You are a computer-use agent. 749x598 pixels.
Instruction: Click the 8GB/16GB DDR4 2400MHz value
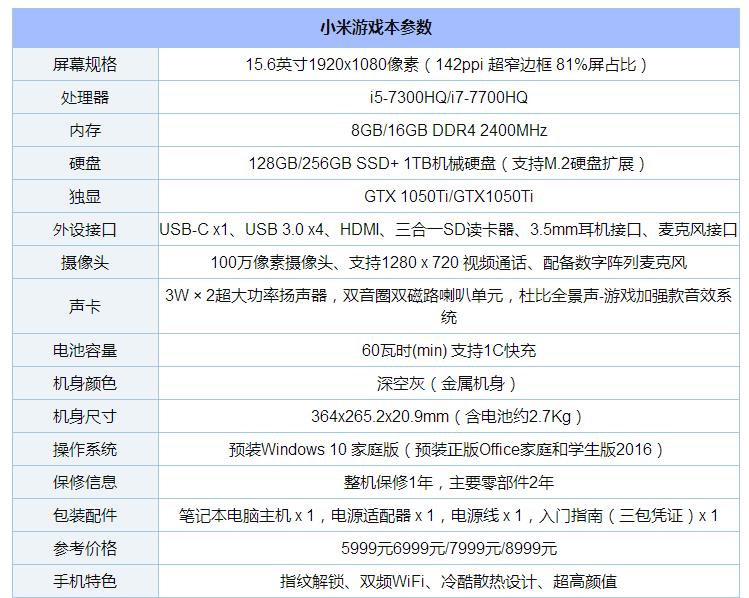click(x=449, y=130)
